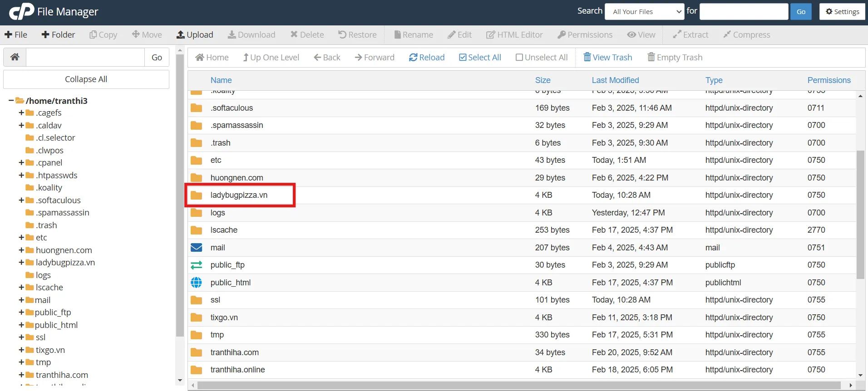868x391 pixels.
Task: Sort by Last Modified column
Action: (x=615, y=80)
